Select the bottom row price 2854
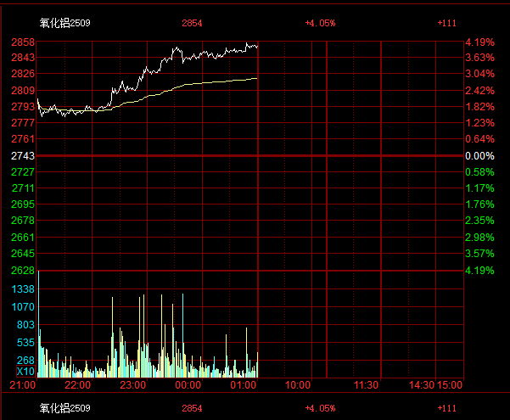This screenshot has width=510, height=420. tap(192, 408)
